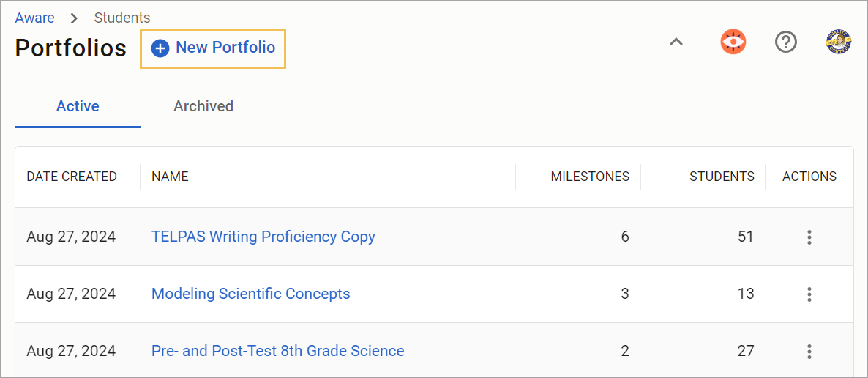Click the plus icon beside New Portfolio

tap(160, 49)
